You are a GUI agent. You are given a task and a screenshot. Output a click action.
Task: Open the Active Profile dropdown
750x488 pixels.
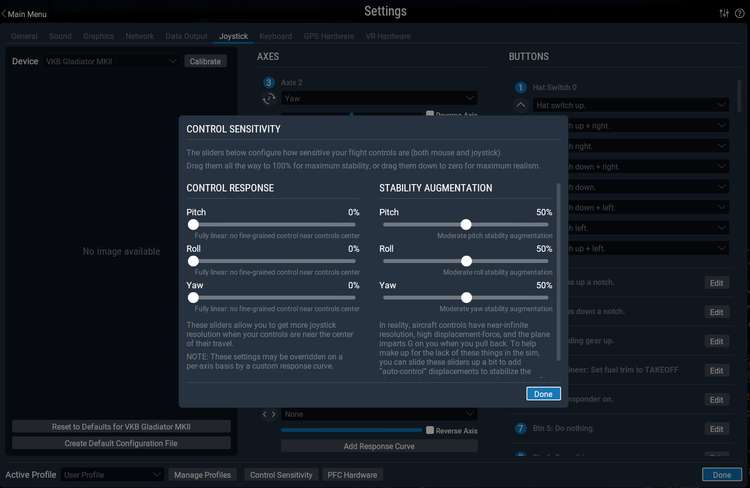[112, 475]
